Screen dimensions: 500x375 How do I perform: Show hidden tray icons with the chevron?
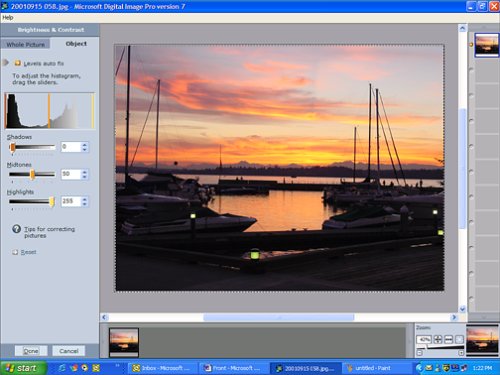pos(419,368)
